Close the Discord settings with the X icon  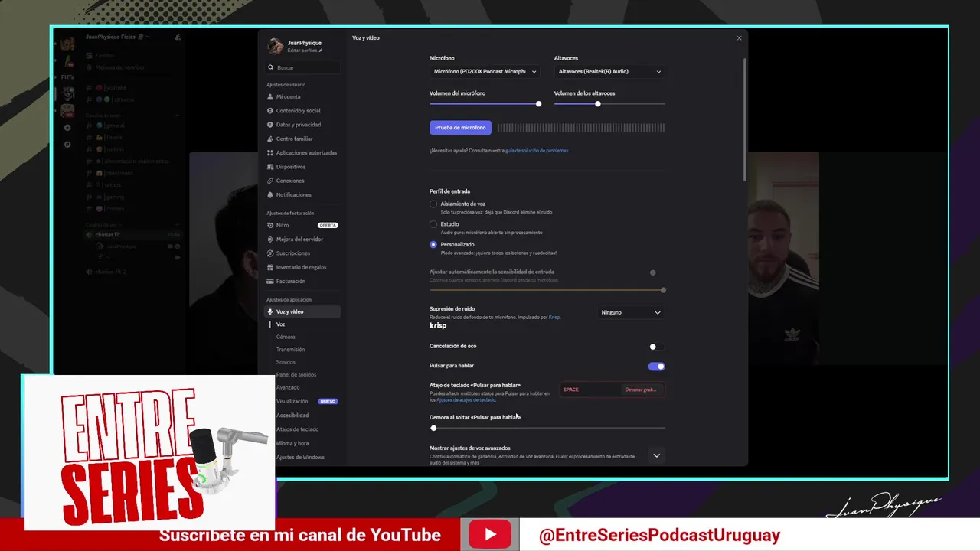click(739, 38)
